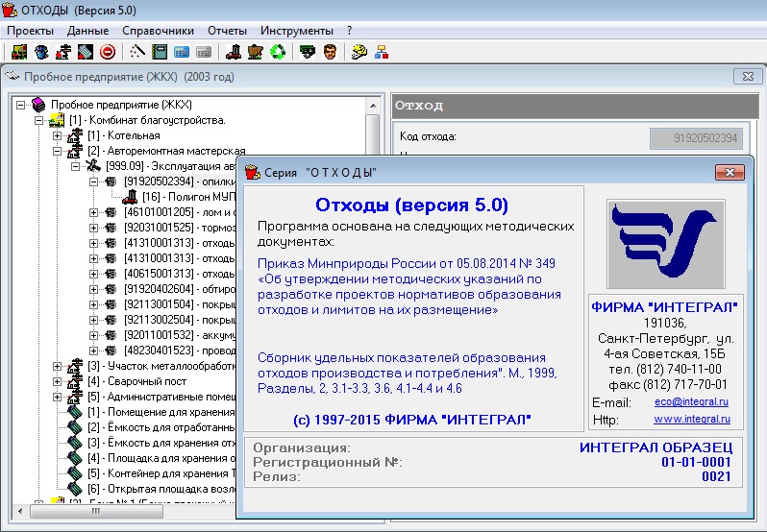Open the Инструменты menu

(296, 31)
